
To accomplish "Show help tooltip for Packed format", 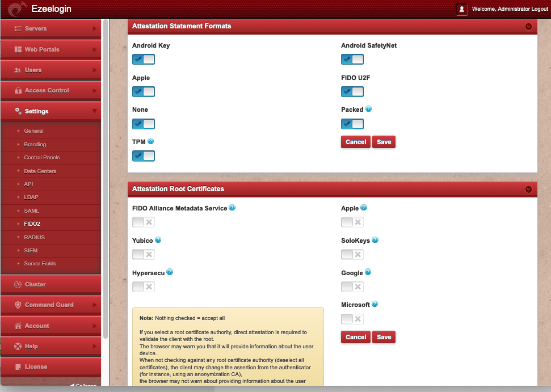I will [x=368, y=109].
